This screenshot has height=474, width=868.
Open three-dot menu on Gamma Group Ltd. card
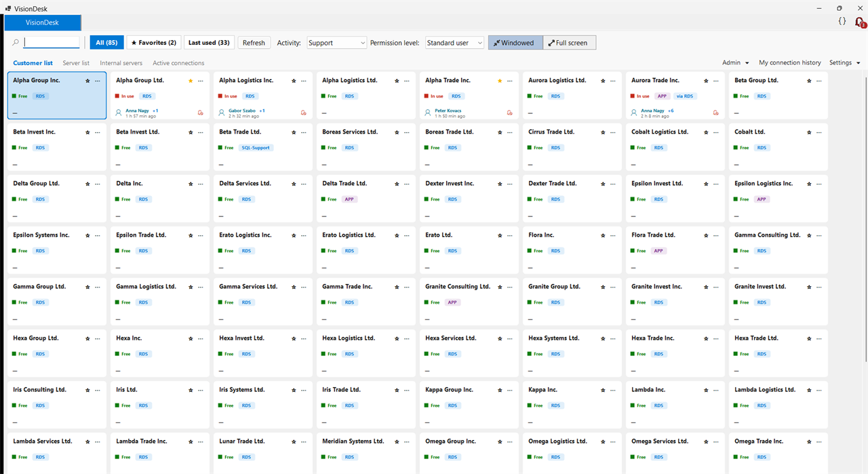[x=98, y=287]
